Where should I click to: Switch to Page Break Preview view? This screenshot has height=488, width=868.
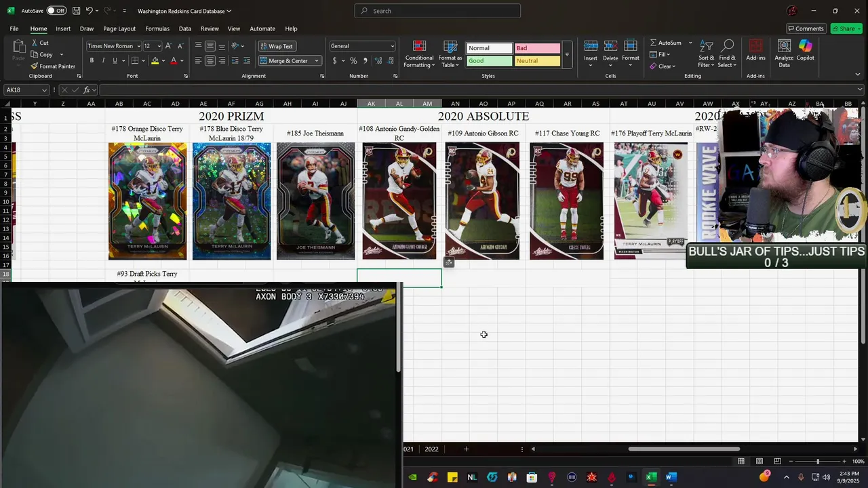pyautogui.click(x=777, y=462)
